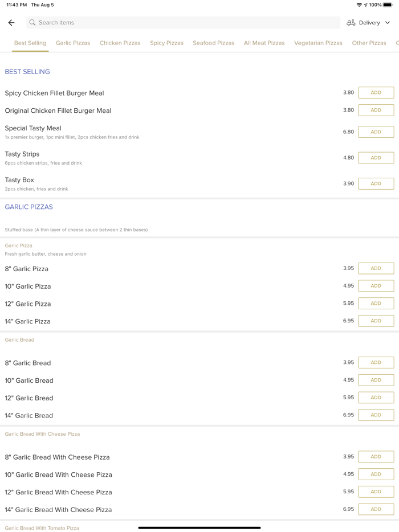Image resolution: width=399 pixels, height=532 pixels.
Task: Open the All Meat Pizzas tab
Action: [x=264, y=43]
